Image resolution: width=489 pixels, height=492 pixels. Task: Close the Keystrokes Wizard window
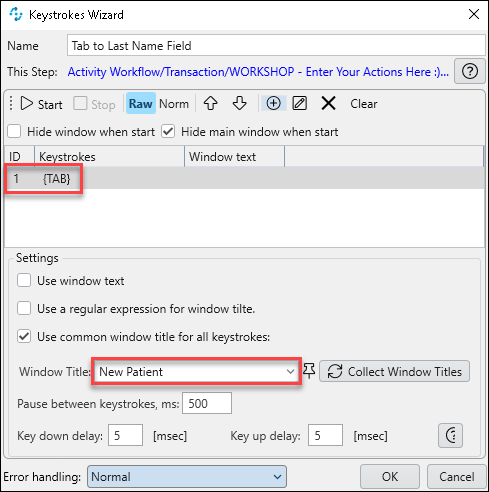[x=474, y=14]
